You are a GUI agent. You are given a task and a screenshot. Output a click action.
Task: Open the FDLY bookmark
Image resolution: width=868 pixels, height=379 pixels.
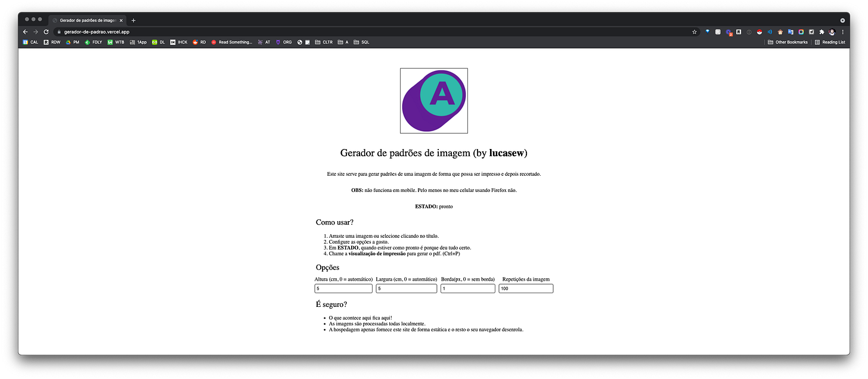click(94, 42)
